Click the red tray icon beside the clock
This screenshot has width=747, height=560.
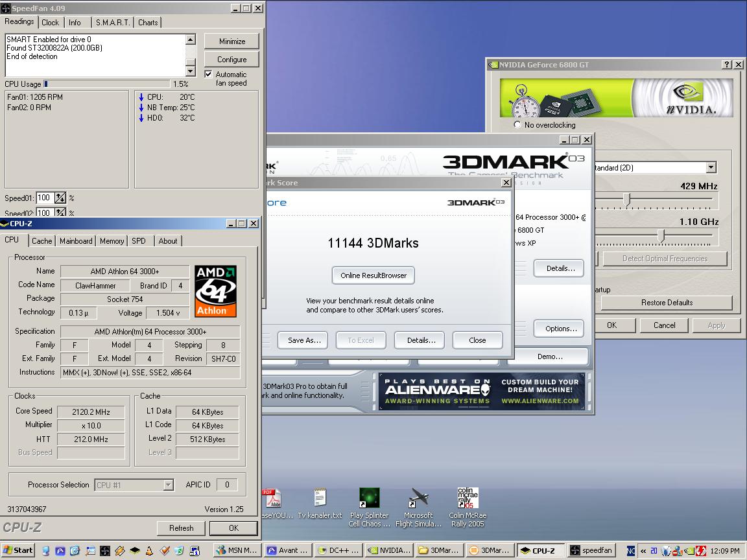pyautogui.click(x=701, y=551)
